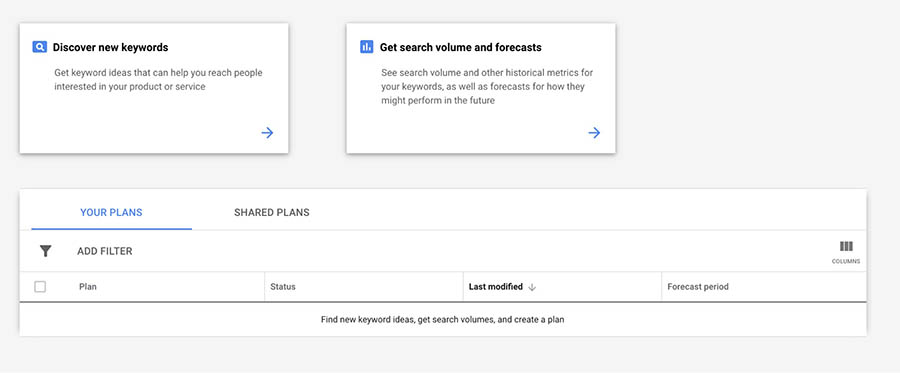This screenshot has width=900, height=373.
Task: Tick the select-all plans checkbox
Action: click(40, 287)
